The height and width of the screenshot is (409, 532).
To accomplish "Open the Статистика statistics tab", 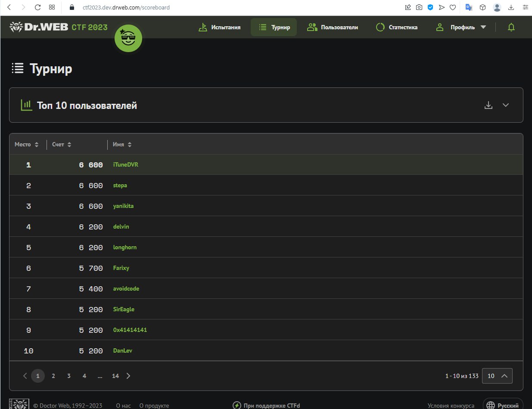I will pos(397,27).
